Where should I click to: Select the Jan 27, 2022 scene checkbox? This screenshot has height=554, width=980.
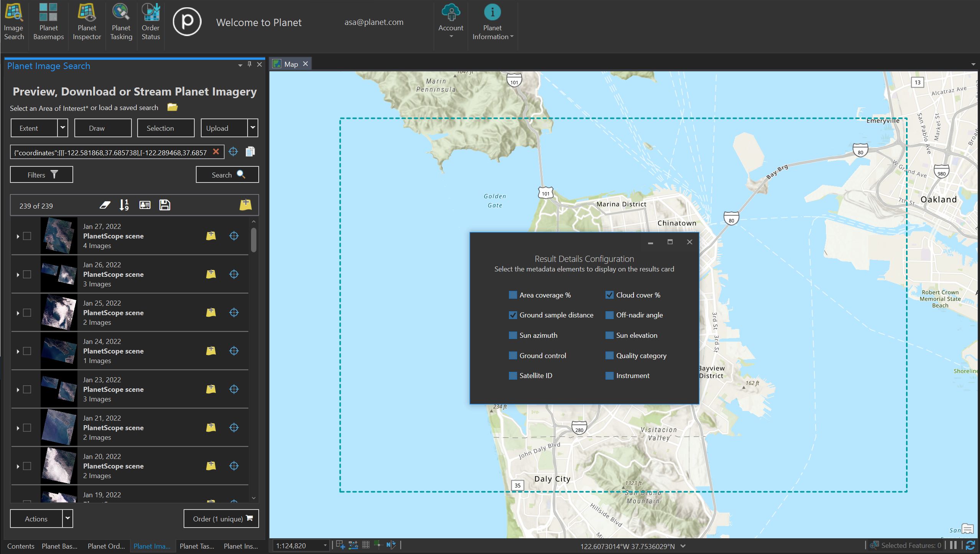tap(27, 236)
